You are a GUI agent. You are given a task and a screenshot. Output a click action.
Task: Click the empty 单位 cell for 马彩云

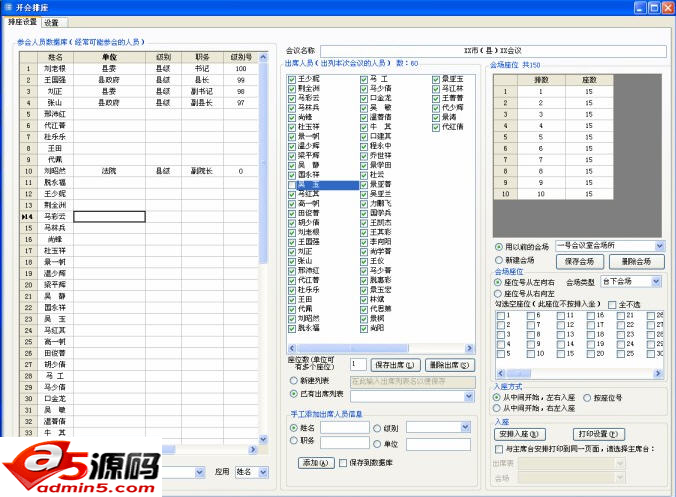pos(109,217)
